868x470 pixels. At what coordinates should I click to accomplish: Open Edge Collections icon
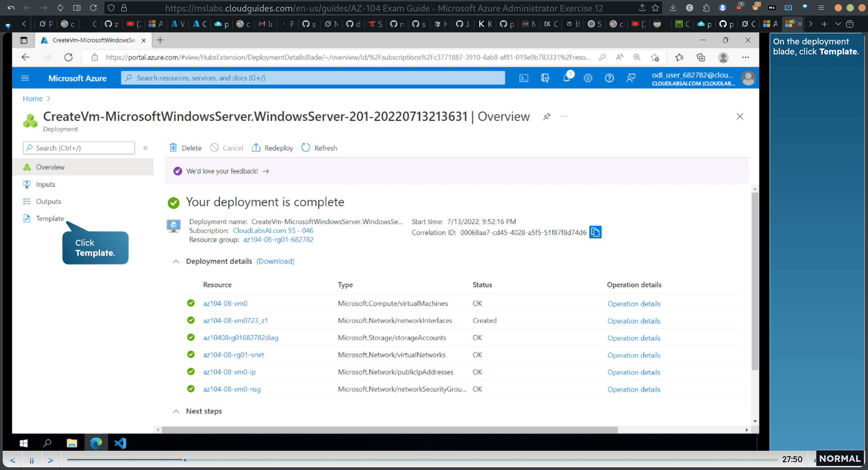pyautogui.click(x=701, y=57)
